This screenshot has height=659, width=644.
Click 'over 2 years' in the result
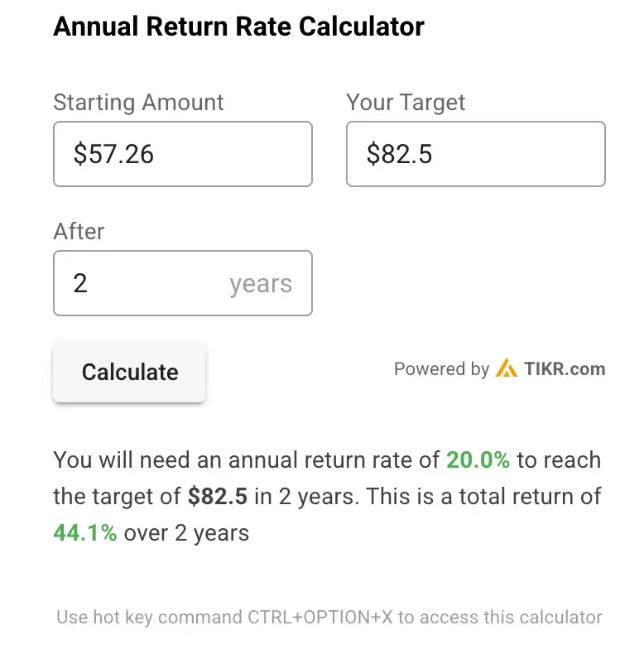point(186,533)
